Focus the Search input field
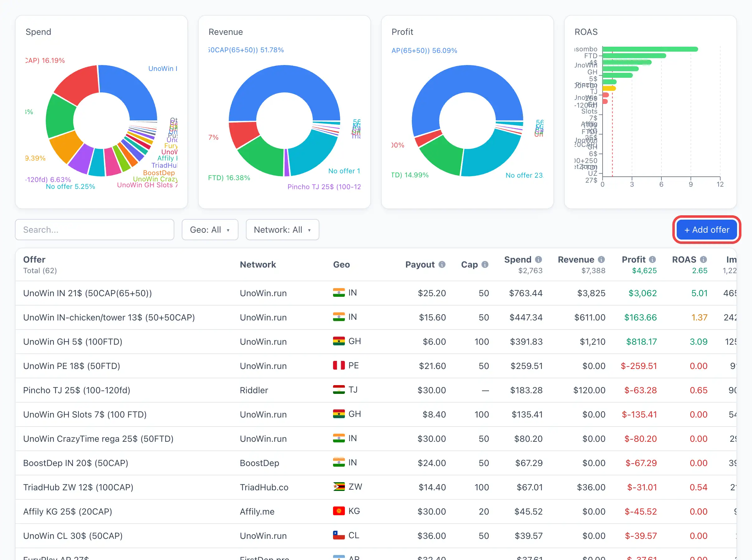 (x=95, y=230)
